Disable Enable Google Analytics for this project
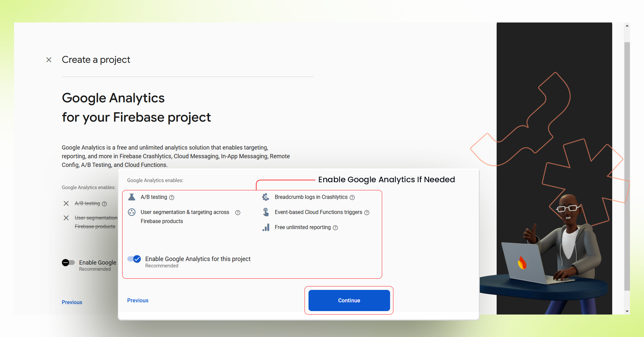Screen dimensions: 644x337 click(x=134, y=259)
